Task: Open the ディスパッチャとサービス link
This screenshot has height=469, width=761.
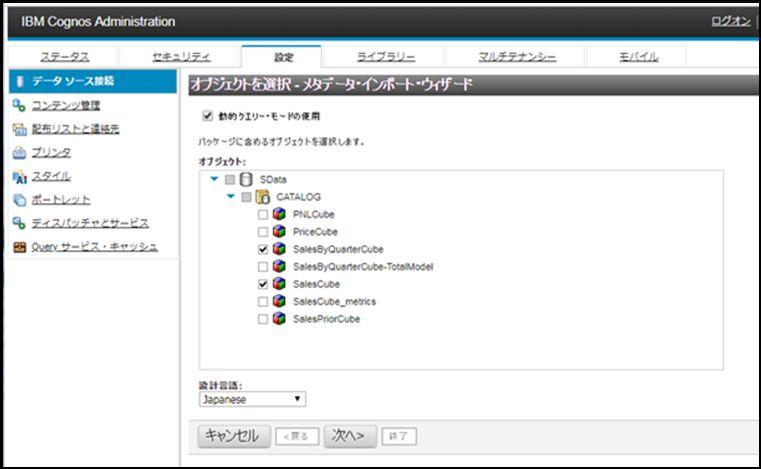Action: [90, 223]
